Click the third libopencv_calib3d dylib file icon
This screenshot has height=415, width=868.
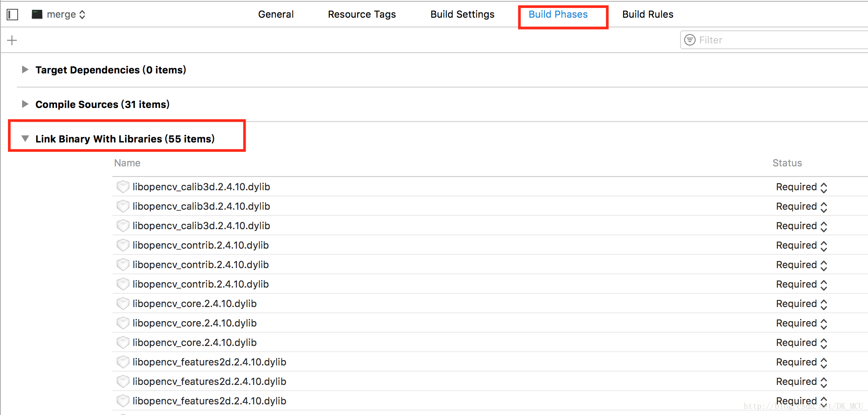(123, 226)
